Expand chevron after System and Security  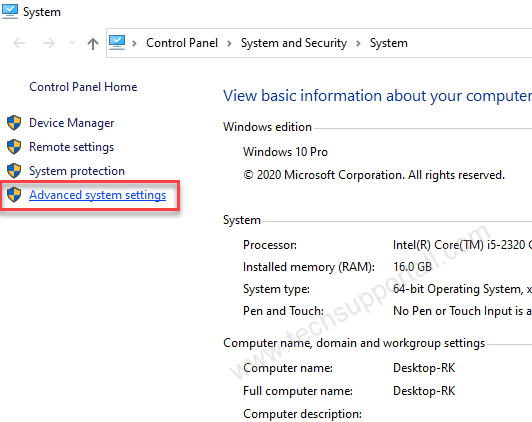pos(358,43)
